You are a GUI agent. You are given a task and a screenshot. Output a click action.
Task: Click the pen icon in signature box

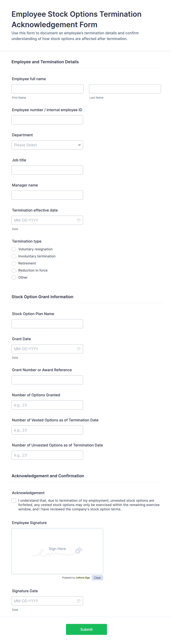(79, 550)
